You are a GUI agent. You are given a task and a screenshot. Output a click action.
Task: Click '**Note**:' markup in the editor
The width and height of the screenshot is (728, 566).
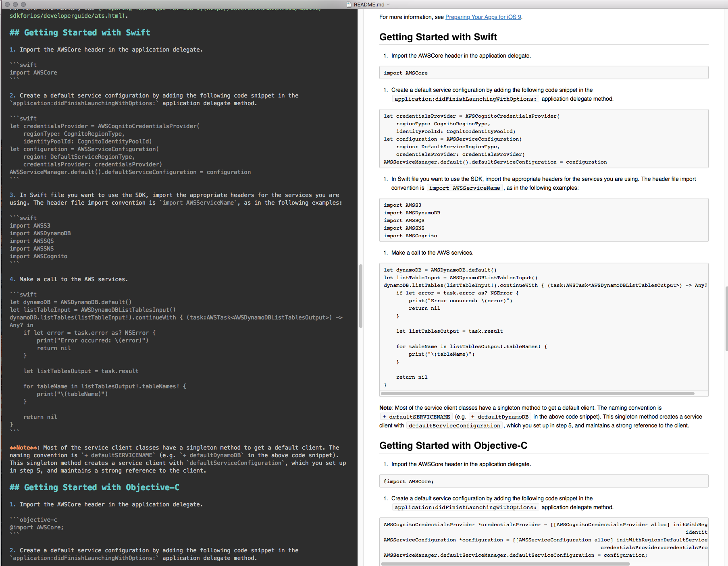coord(25,448)
